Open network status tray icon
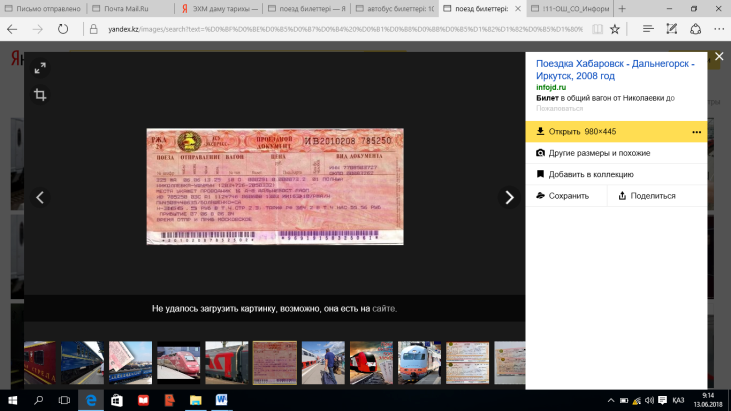Screen dimensions: 731x411 636,400
